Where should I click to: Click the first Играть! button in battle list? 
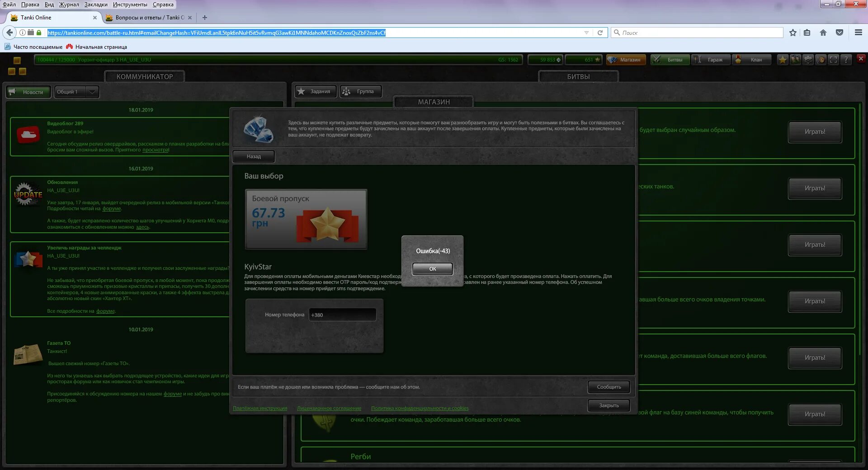click(815, 132)
